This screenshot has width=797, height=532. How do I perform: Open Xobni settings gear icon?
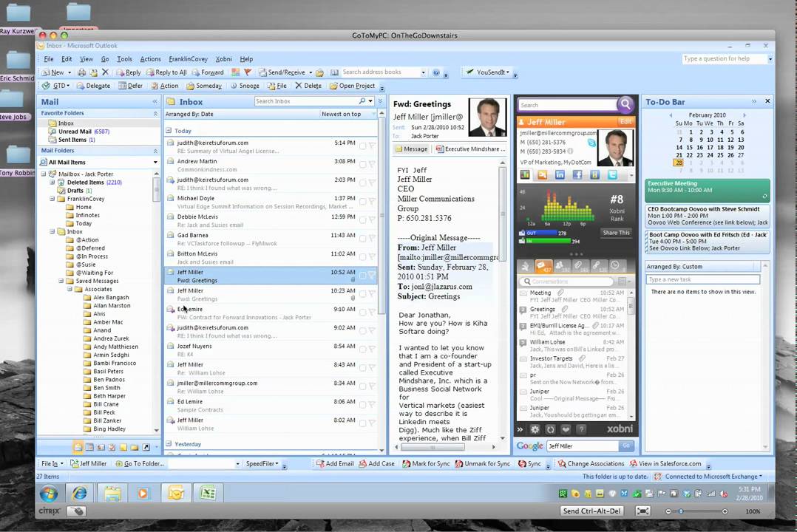(535, 429)
